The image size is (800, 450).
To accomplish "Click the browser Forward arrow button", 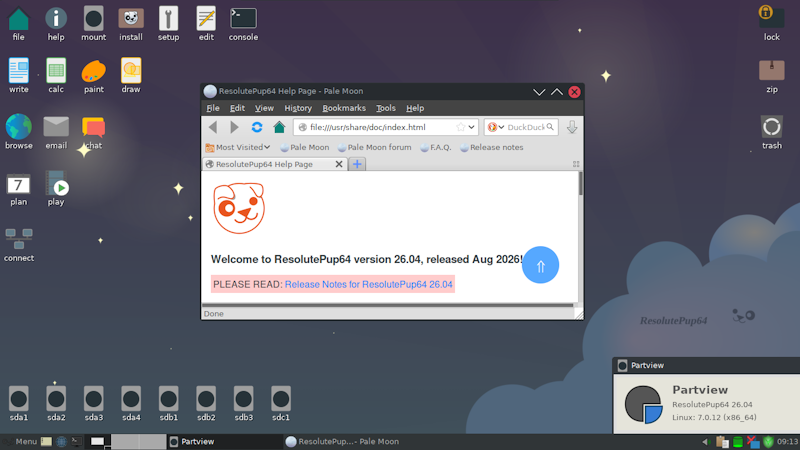I will tap(234, 127).
